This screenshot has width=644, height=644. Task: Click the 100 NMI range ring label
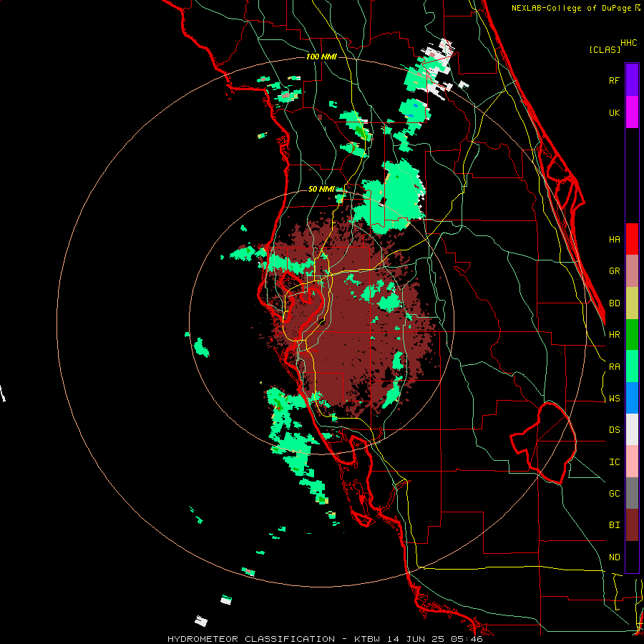point(321,57)
